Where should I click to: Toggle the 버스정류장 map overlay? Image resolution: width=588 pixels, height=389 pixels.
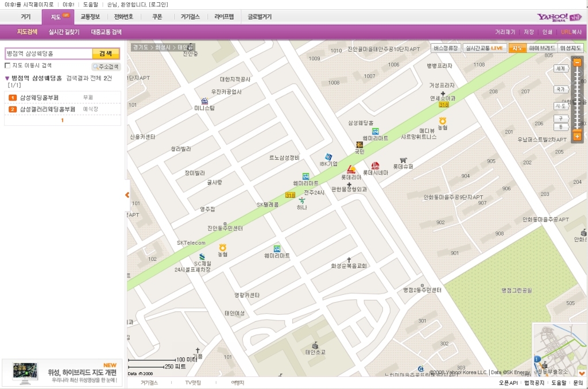(446, 48)
